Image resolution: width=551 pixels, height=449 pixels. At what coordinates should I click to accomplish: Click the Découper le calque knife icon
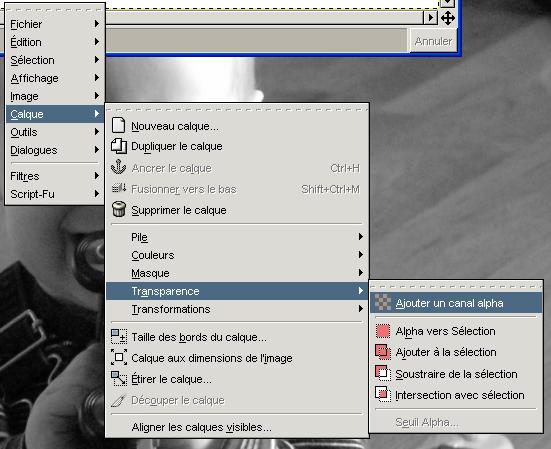118,401
